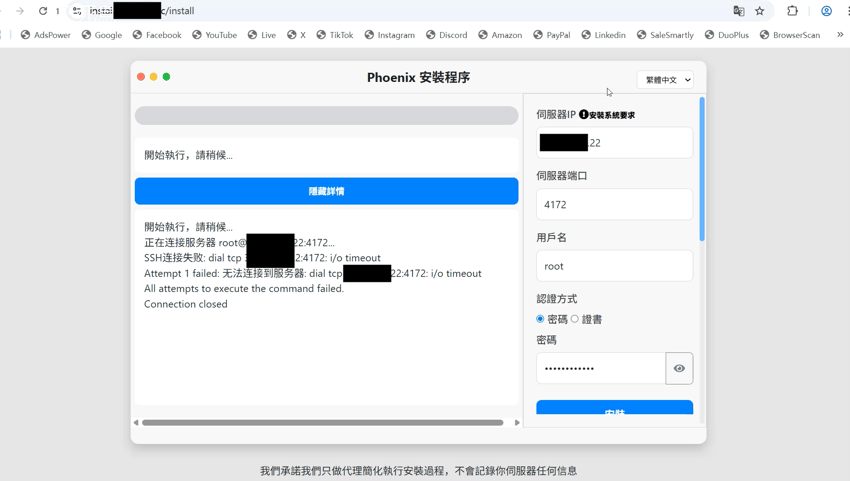Expand hidden bookmarks with the chevron
This screenshot has width=850, height=481.
click(840, 35)
